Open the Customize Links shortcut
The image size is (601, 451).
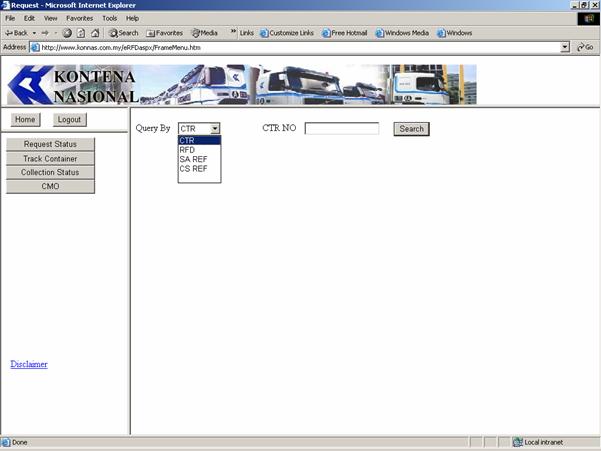(287, 33)
